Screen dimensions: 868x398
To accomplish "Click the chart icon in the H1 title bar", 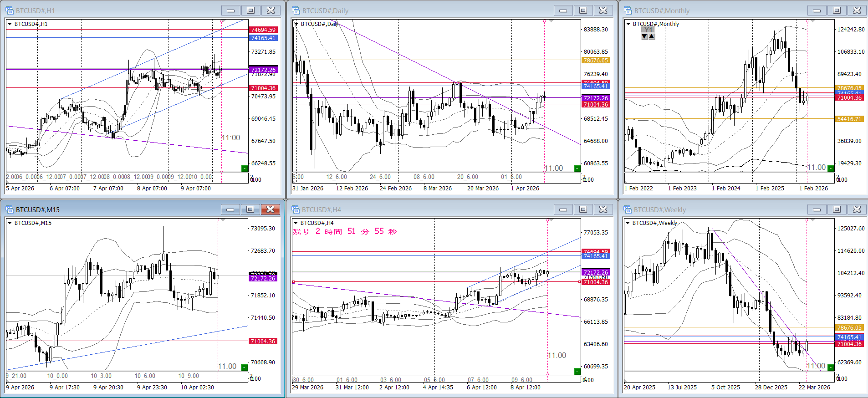I will click(10, 10).
